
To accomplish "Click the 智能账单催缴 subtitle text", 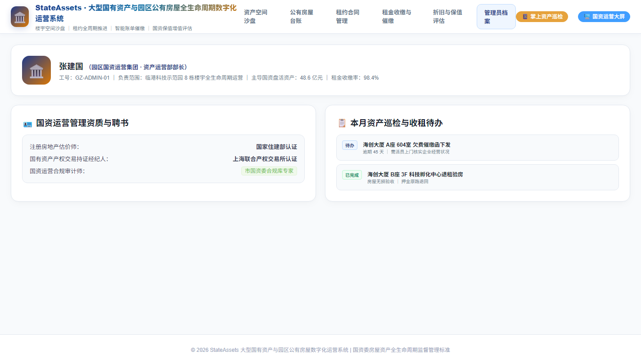I will point(130,28).
